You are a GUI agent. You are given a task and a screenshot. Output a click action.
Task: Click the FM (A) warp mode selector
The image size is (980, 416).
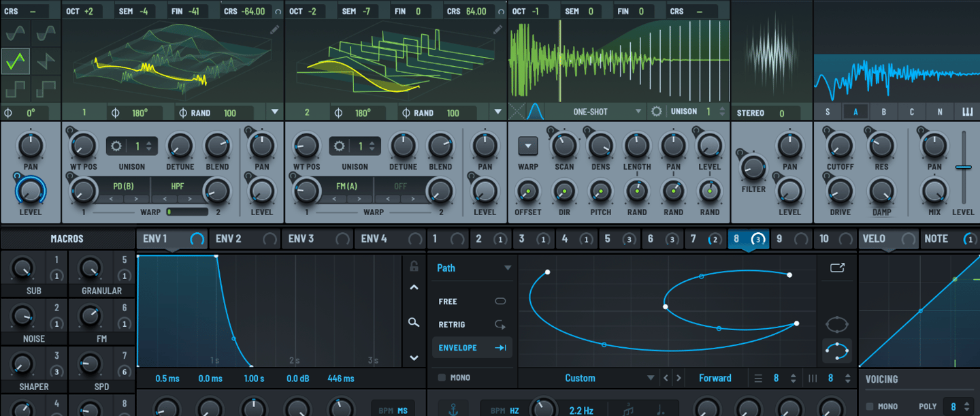(346, 186)
